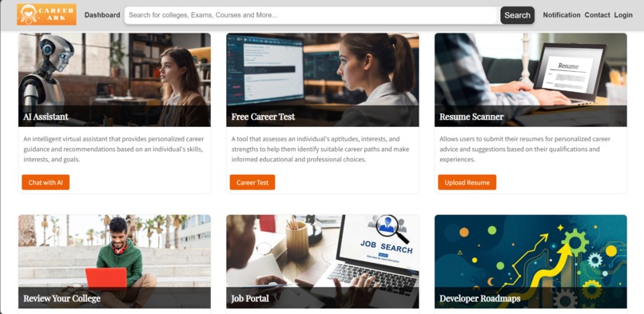Go to the Contact page
Viewport: 644px width, 314px height.
597,15
